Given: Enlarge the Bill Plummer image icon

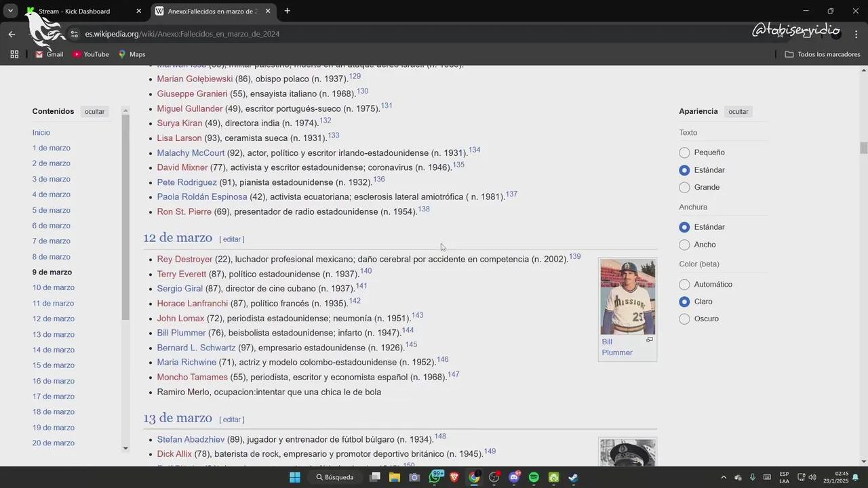Looking at the screenshot, I should [649, 340].
